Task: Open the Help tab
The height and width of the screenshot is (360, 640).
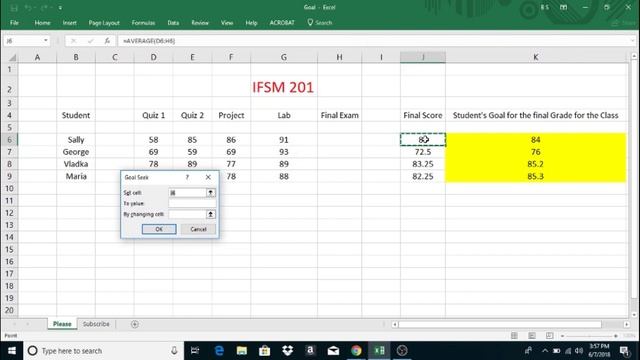Action: coord(251,23)
